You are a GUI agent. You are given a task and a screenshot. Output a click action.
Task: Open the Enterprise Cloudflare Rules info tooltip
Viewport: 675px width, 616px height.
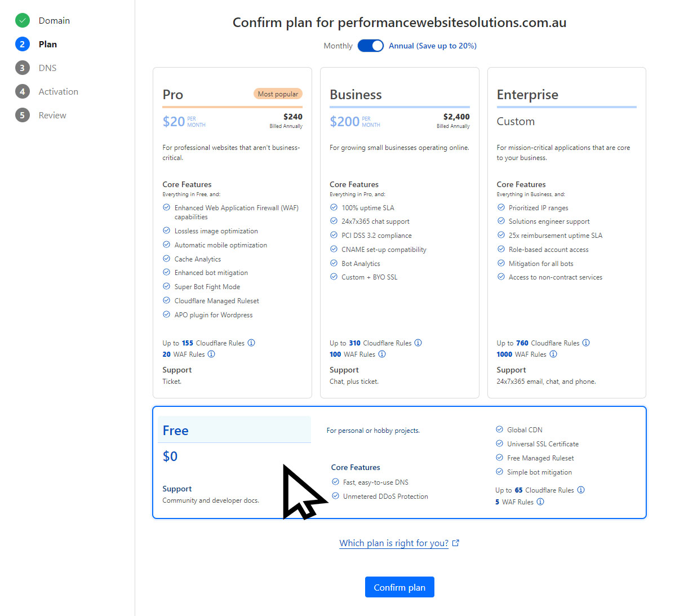(586, 343)
